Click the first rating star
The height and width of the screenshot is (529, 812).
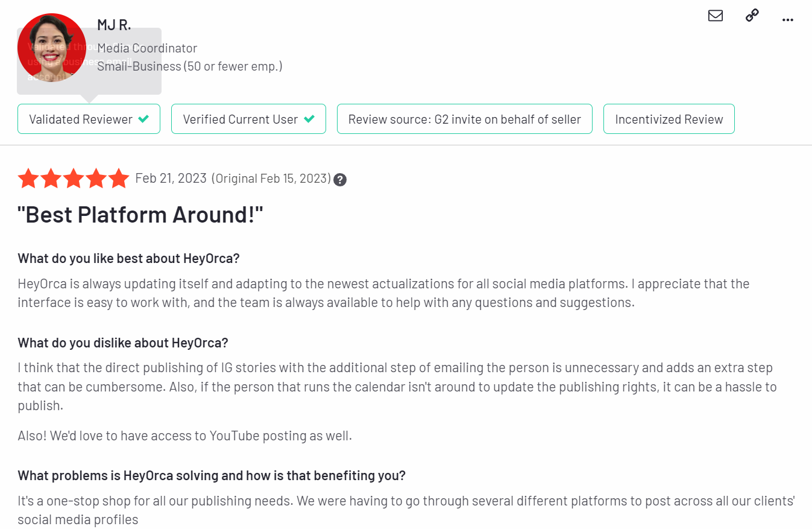coord(28,179)
